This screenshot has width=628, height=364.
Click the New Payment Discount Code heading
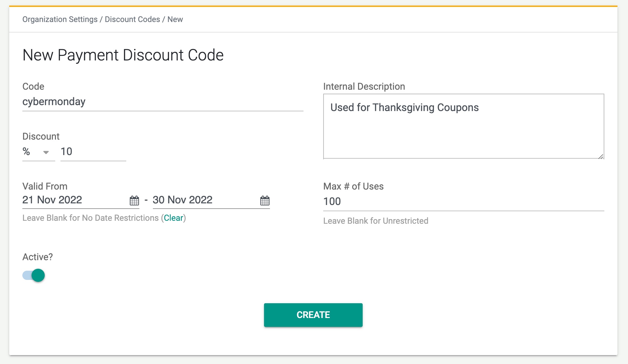[123, 55]
